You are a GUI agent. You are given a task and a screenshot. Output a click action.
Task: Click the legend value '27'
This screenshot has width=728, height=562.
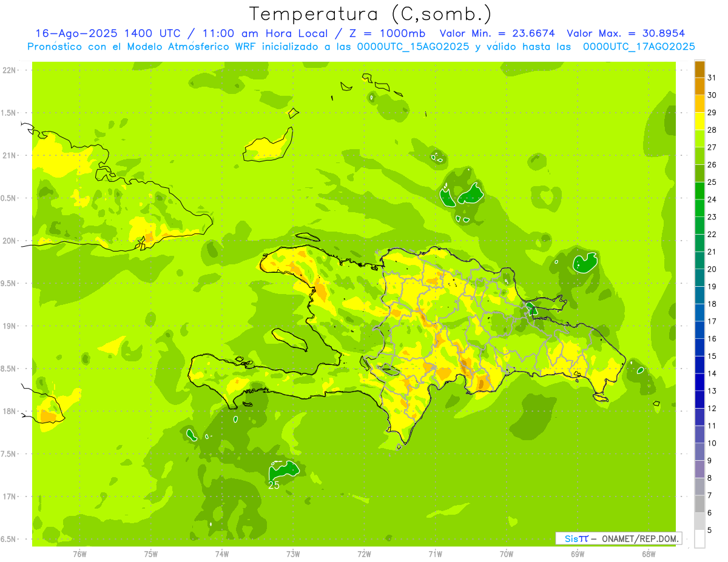[x=712, y=147]
